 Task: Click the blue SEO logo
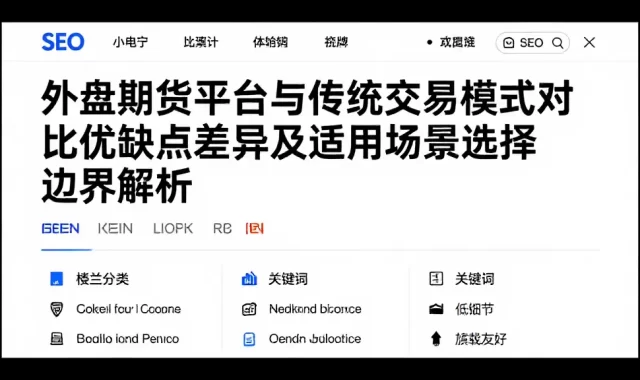click(63, 42)
